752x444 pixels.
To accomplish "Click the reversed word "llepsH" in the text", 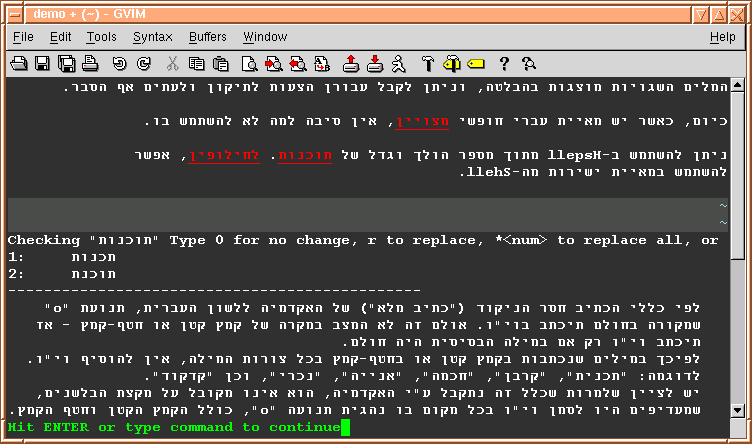I will coord(575,155).
